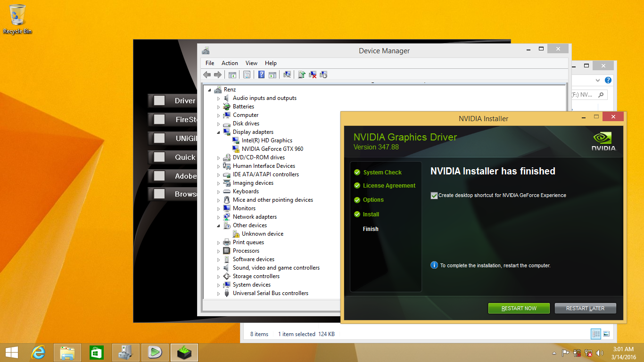Viewport: 644px width, 362px height.
Task: Expand the Batteries node arrow
Action: (x=219, y=107)
